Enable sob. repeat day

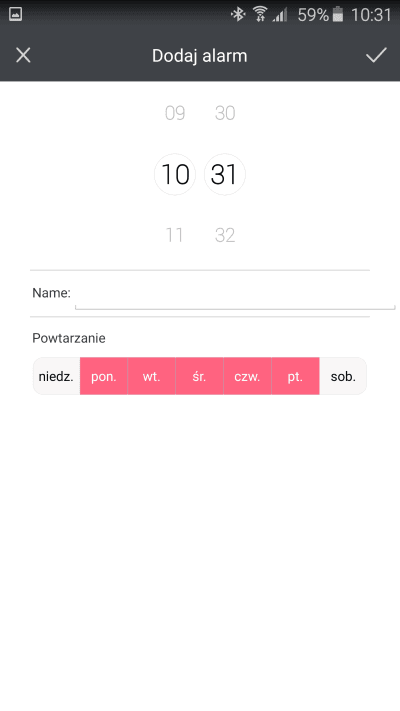point(343,376)
